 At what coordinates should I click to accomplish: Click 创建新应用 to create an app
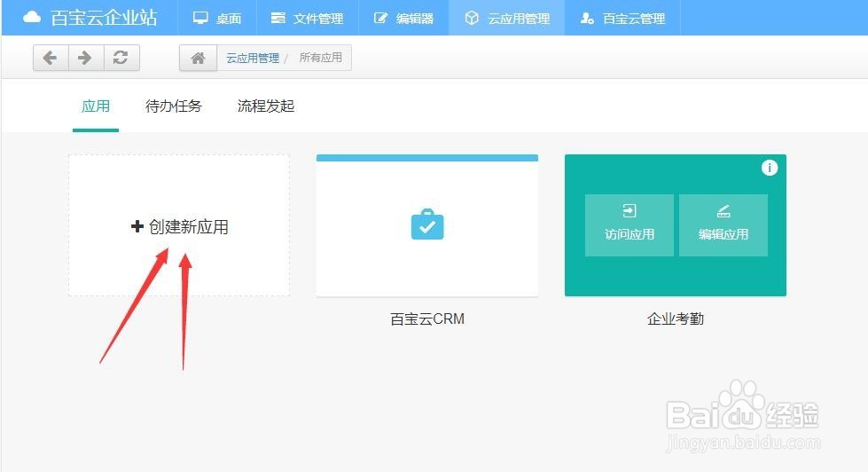(179, 226)
